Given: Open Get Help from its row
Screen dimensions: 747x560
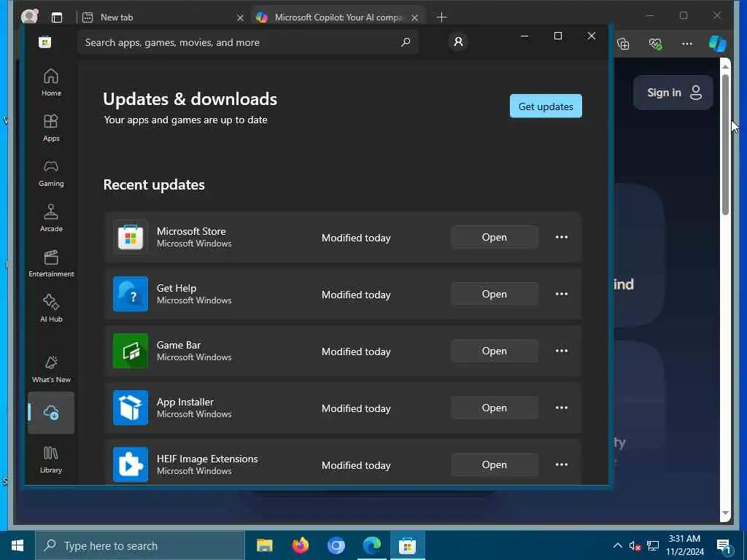Looking at the screenshot, I should tap(495, 294).
